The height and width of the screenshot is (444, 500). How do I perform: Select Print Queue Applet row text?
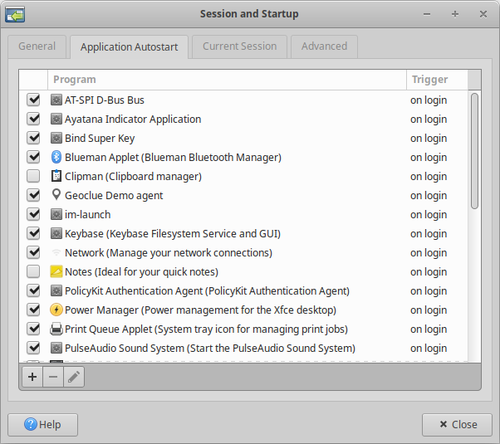point(206,329)
